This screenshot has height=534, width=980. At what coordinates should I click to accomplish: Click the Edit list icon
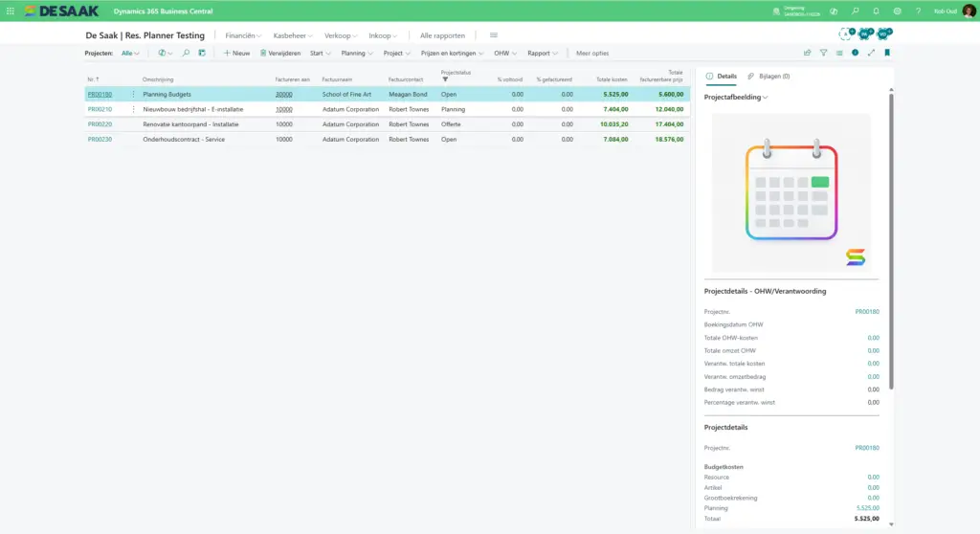pos(202,54)
